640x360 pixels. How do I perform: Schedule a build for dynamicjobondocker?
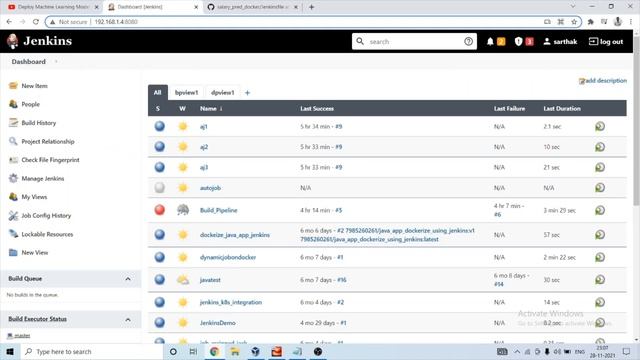click(600, 257)
